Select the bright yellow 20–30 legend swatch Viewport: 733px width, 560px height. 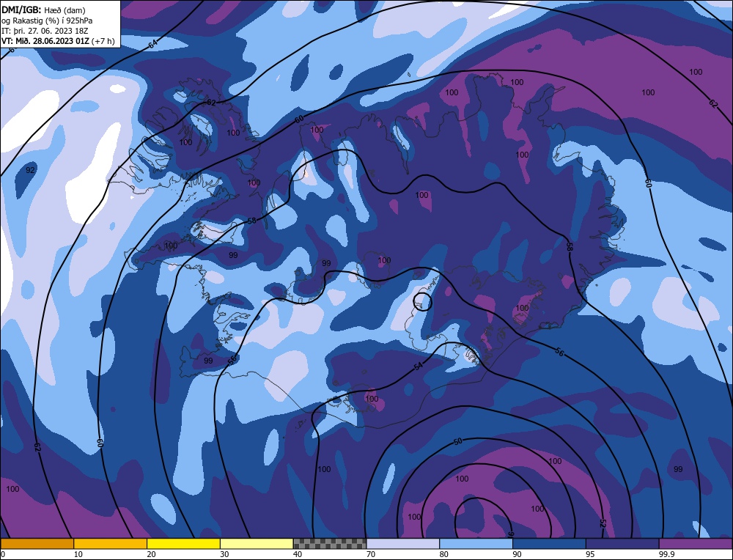tap(183, 543)
